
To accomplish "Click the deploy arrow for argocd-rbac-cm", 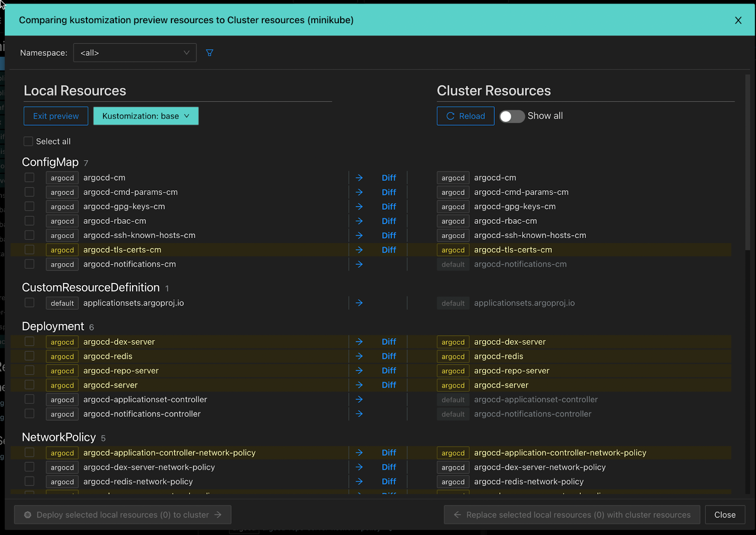I will [359, 221].
